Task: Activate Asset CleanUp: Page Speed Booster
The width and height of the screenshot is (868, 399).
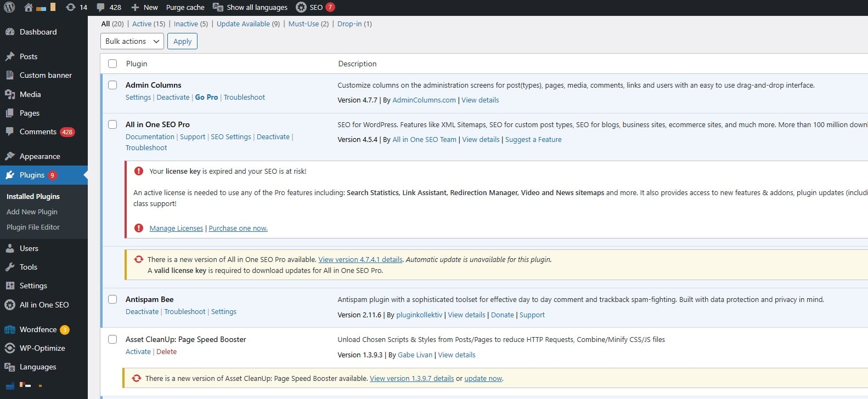Action: point(138,351)
